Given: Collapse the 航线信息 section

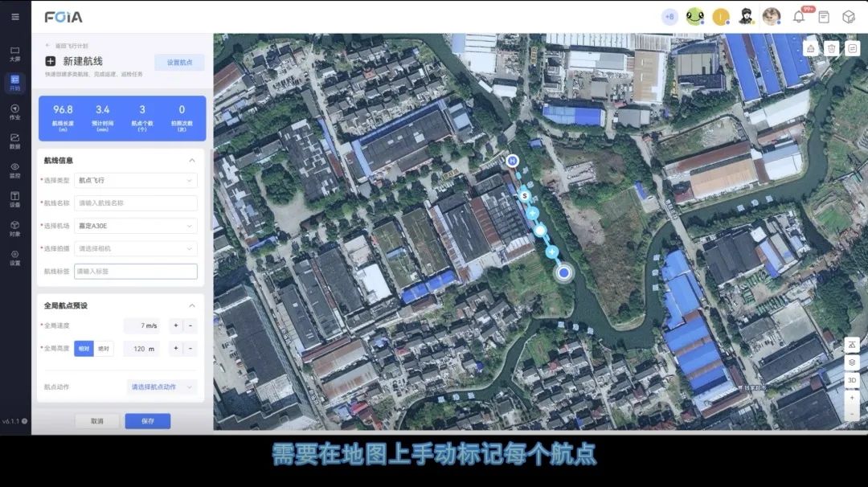Looking at the screenshot, I should click(x=191, y=161).
